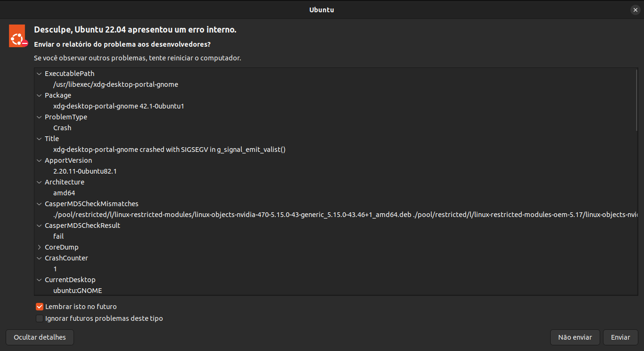
Task: Collapse the CrashCounter entry
Action: click(x=39, y=258)
